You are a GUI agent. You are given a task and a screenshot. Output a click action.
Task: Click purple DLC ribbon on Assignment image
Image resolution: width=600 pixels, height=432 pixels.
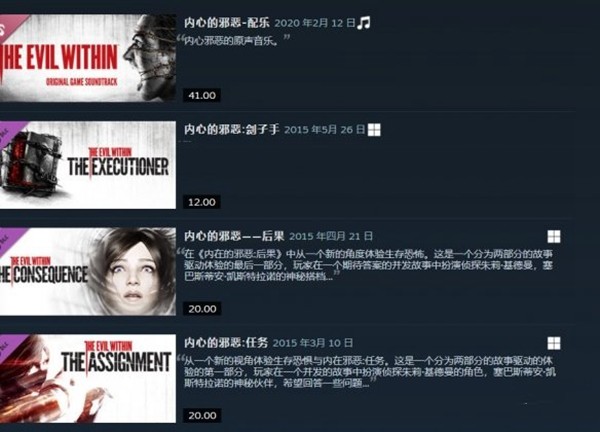point(10,344)
